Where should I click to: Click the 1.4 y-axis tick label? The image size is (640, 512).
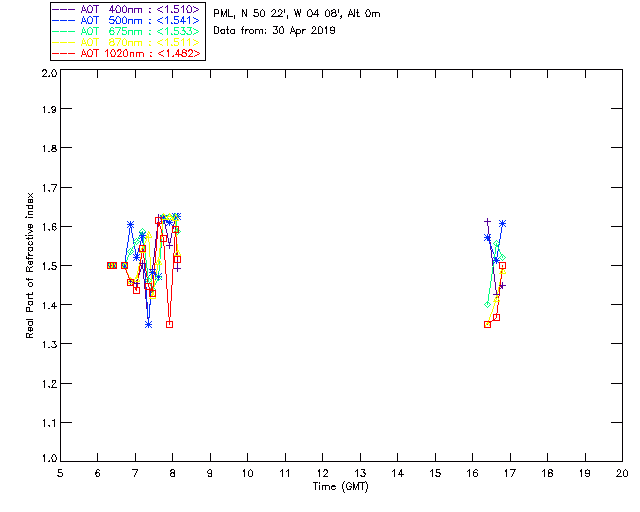click(49, 305)
